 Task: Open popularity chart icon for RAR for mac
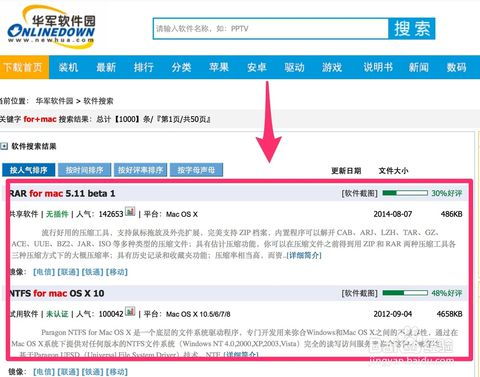[x=130, y=212]
